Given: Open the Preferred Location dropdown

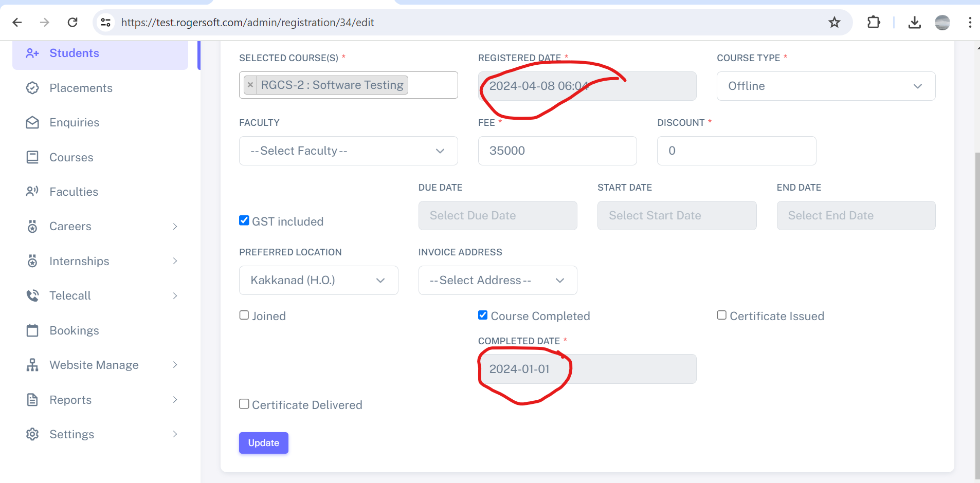Looking at the screenshot, I should pos(318,280).
